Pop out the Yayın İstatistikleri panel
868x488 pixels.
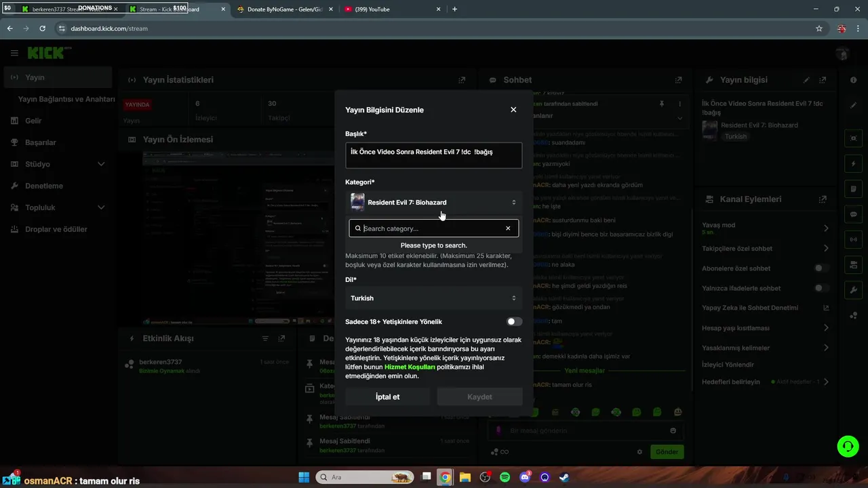462,80
